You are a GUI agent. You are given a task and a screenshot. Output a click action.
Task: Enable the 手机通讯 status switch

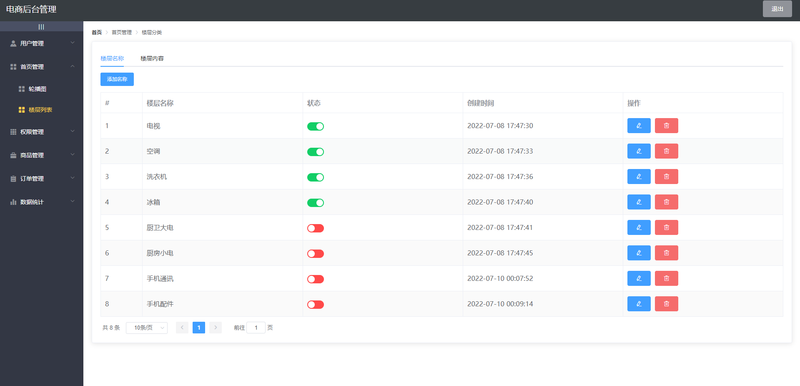tap(315, 279)
